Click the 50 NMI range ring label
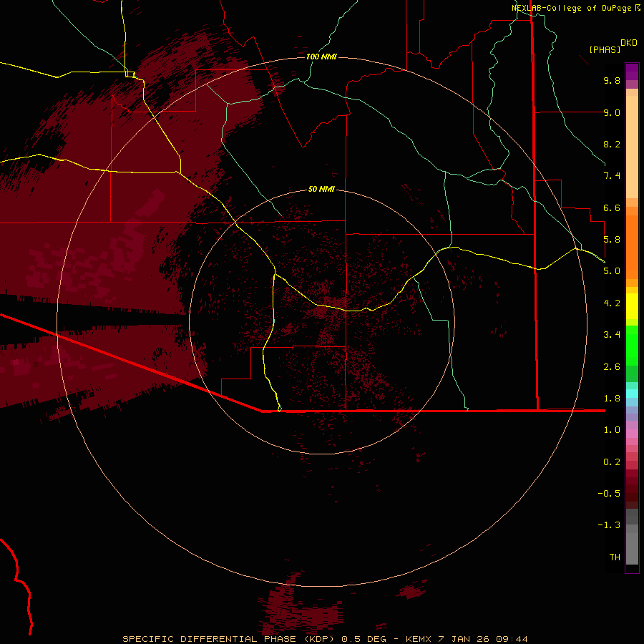Image resolution: width=644 pixels, height=644 pixels. [321, 189]
